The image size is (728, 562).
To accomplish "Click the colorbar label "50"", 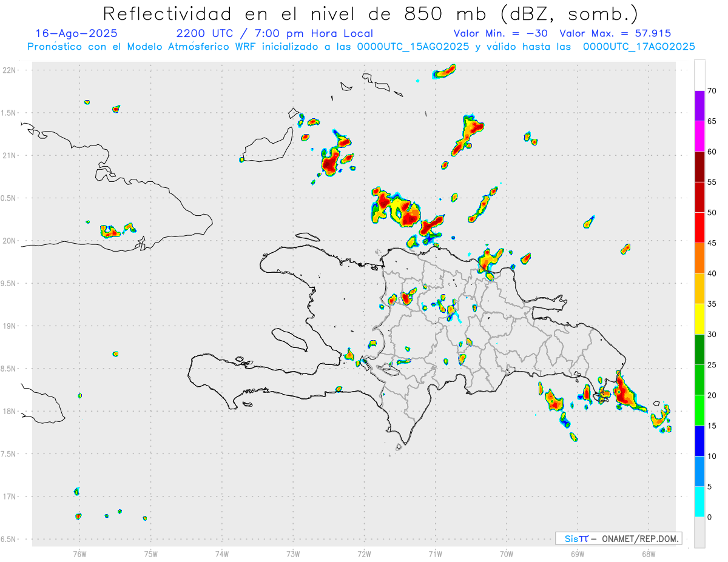I will click(x=712, y=213).
